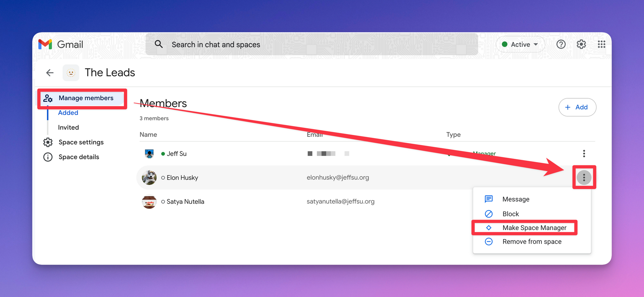
Task: Click the Space details info icon
Action: click(x=48, y=157)
